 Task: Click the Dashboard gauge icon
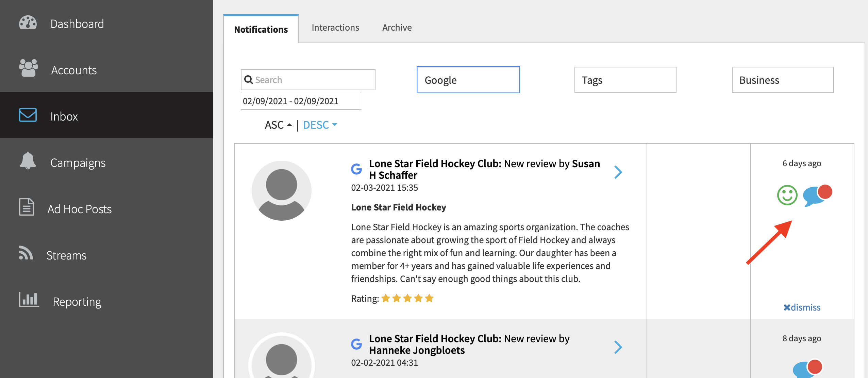click(28, 23)
